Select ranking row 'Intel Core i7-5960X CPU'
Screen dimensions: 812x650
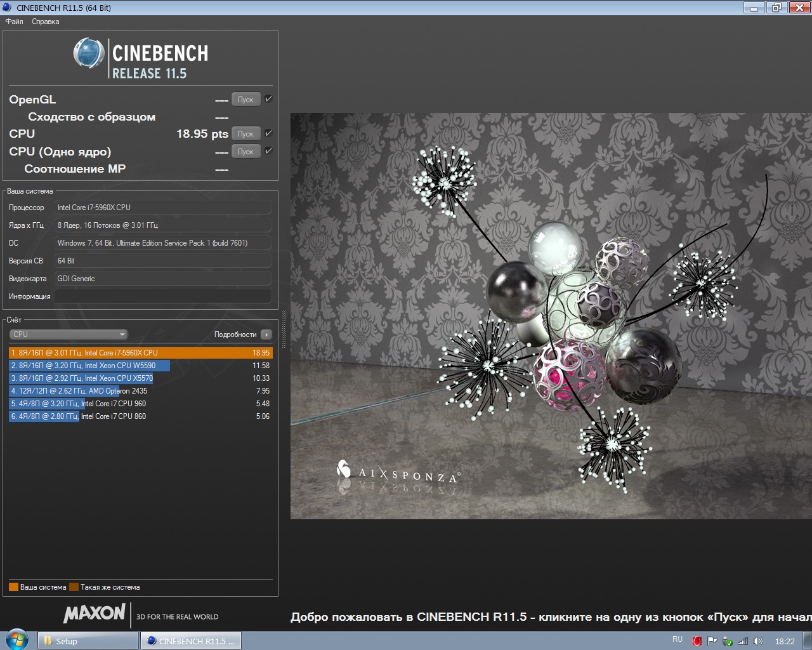(x=141, y=353)
